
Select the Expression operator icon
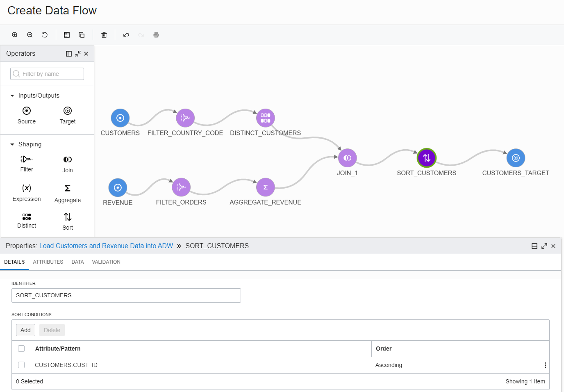click(x=26, y=188)
